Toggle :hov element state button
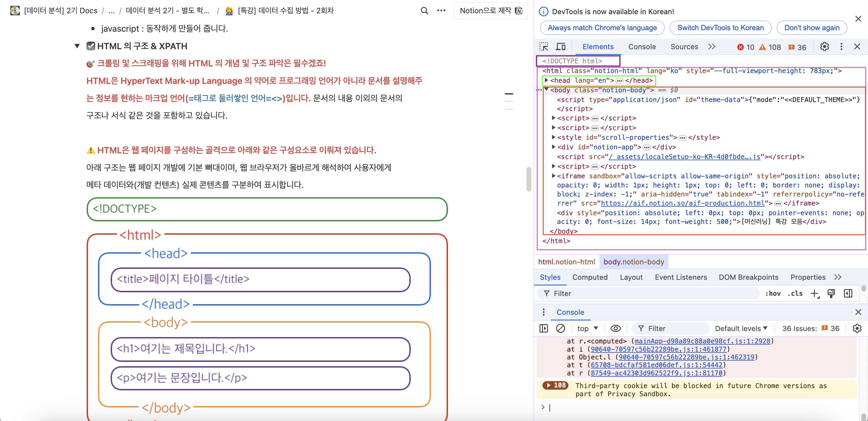Screen dimensions: 868x421 (x=773, y=293)
